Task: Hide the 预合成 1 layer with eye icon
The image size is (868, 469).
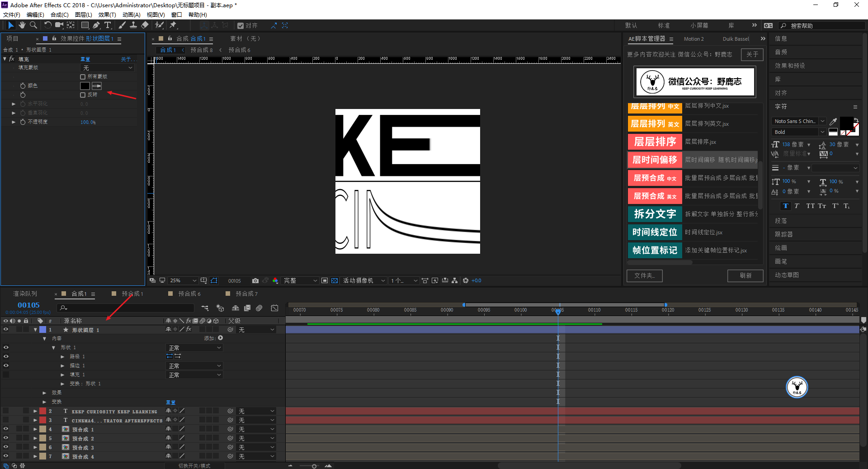Action: 6,429
